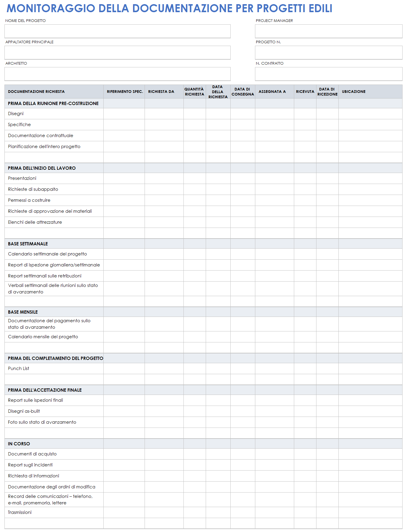Click the Permessi a costruire row

203,200
